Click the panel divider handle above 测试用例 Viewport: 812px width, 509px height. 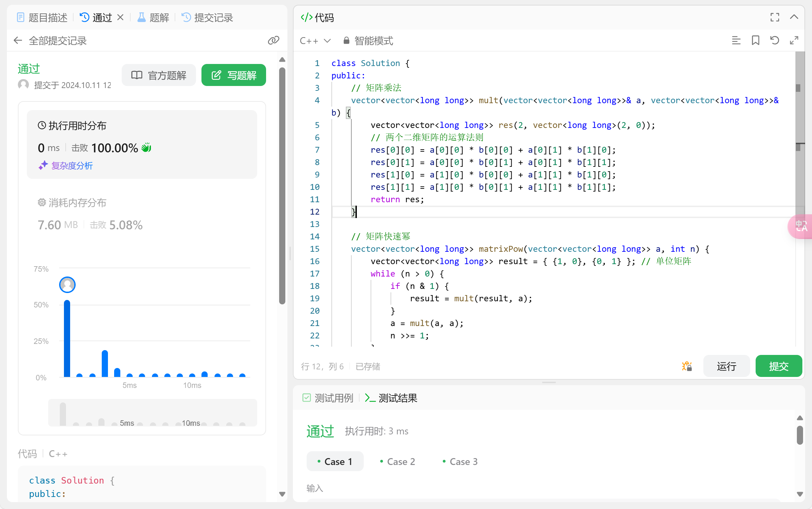(x=549, y=382)
